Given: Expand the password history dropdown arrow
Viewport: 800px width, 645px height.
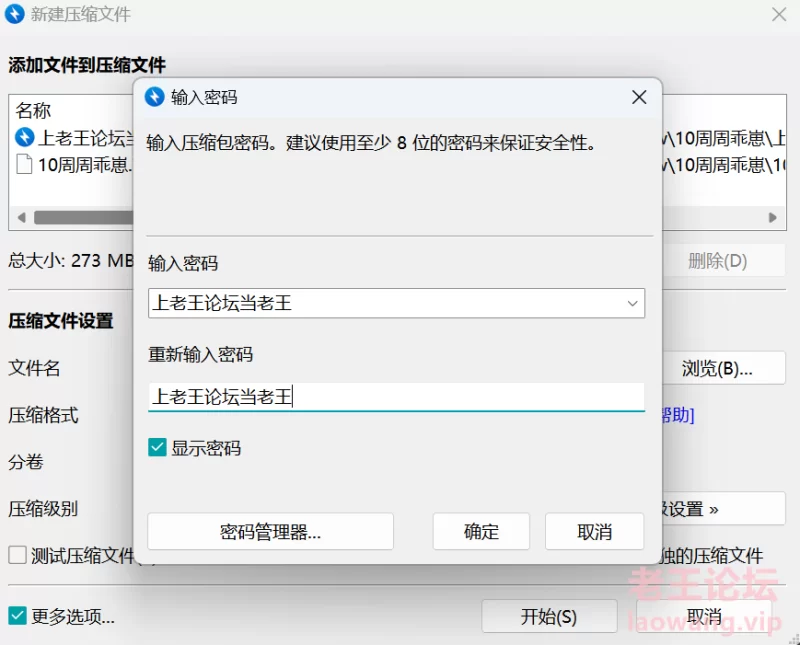Looking at the screenshot, I should (x=632, y=304).
